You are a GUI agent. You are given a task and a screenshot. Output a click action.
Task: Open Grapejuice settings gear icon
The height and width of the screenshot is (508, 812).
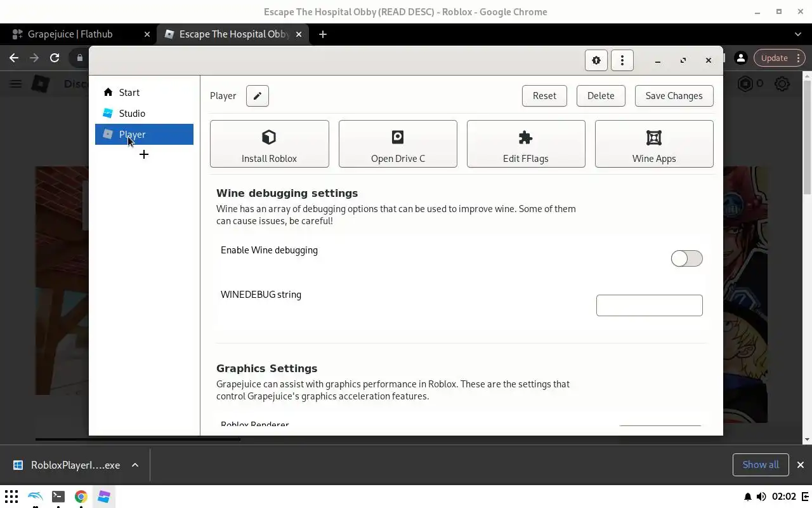pyautogui.click(x=596, y=60)
